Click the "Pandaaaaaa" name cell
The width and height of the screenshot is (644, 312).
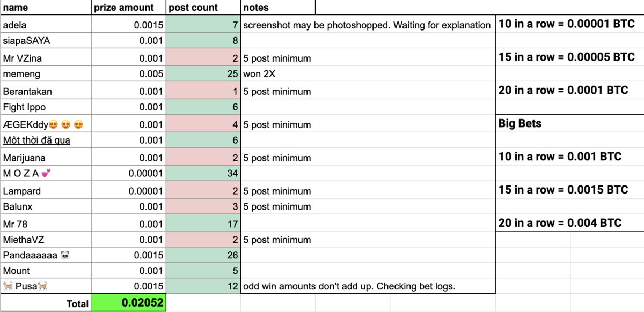point(45,255)
